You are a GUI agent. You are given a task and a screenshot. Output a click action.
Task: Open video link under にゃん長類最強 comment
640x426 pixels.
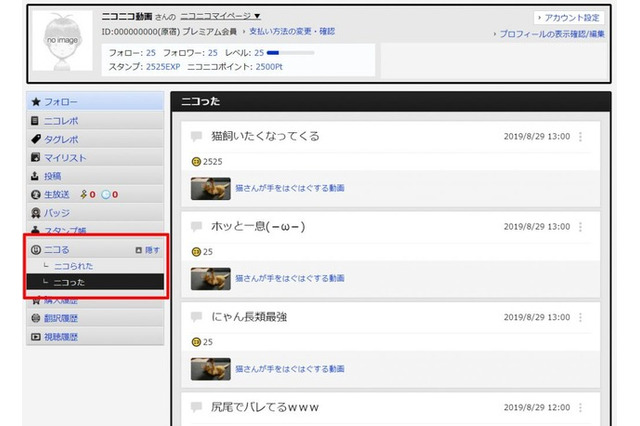click(x=290, y=369)
